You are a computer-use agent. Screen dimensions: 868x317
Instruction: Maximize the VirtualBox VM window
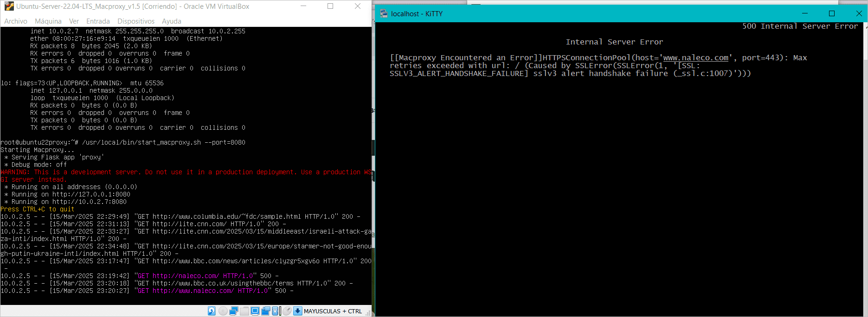(x=330, y=6)
